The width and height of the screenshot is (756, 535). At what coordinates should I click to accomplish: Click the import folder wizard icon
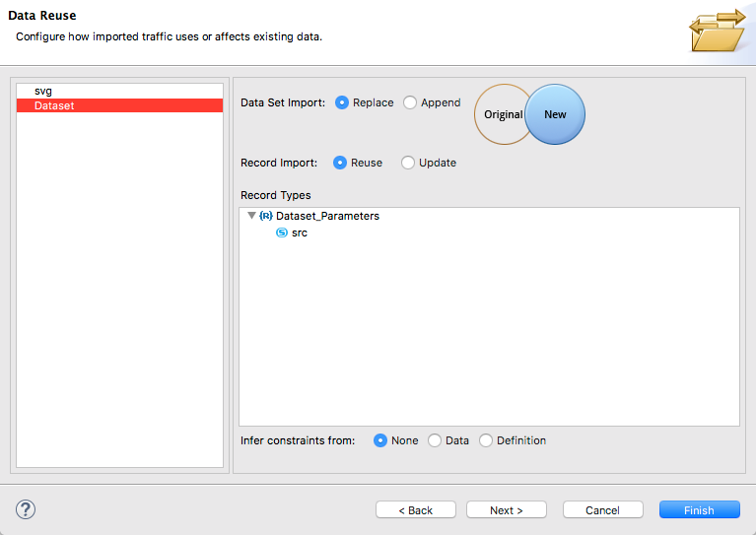[718, 30]
